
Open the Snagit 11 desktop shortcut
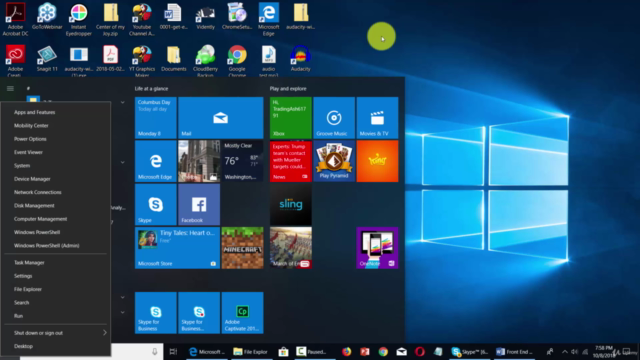[x=47, y=58]
